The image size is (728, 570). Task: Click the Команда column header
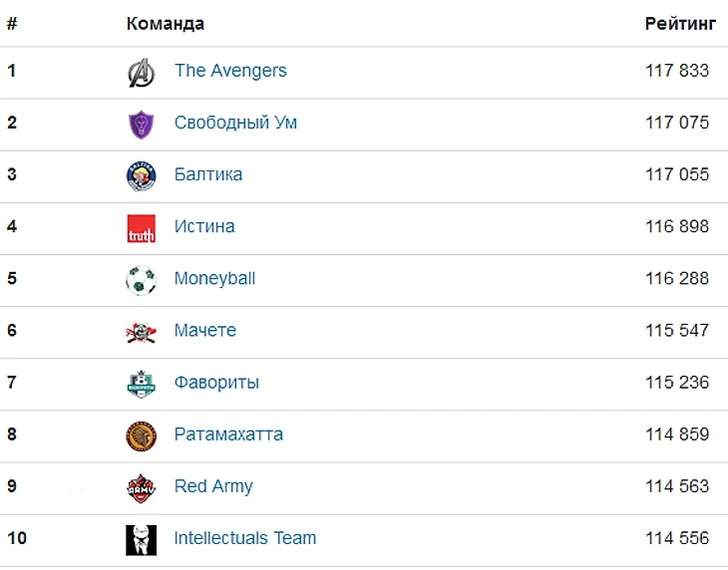point(166,24)
